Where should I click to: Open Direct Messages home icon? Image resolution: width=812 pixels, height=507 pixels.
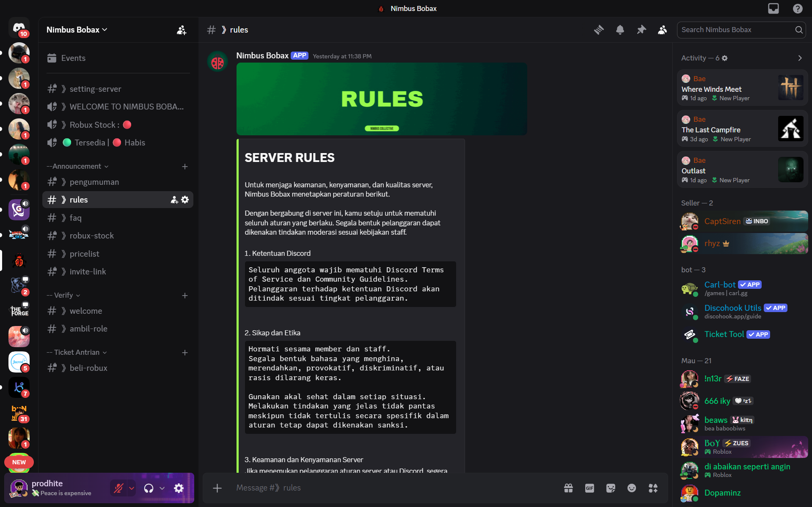click(19, 28)
